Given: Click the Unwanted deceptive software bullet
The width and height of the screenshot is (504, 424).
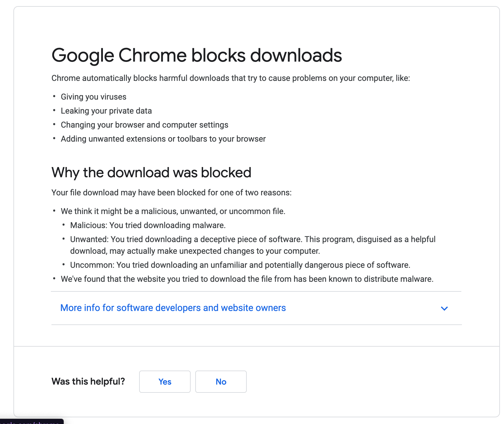Looking at the screenshot, I should pyautogui.click(x=253, y=245).
